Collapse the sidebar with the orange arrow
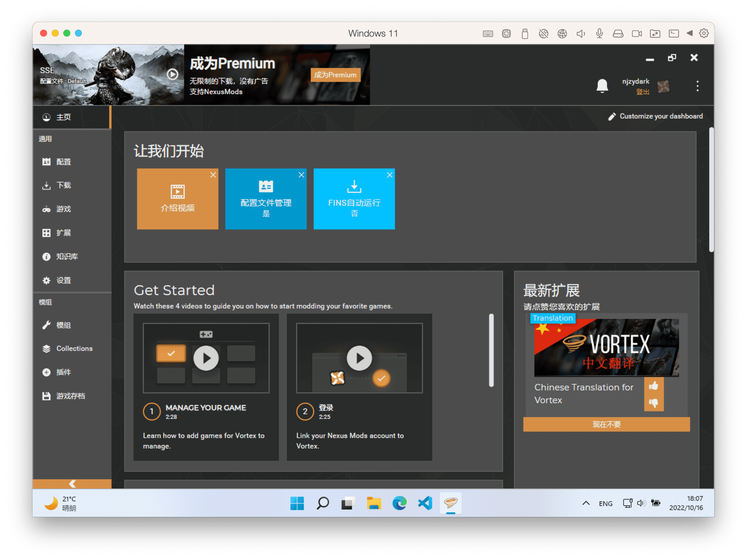The image size is (747, 560). [x=72, y=484]
